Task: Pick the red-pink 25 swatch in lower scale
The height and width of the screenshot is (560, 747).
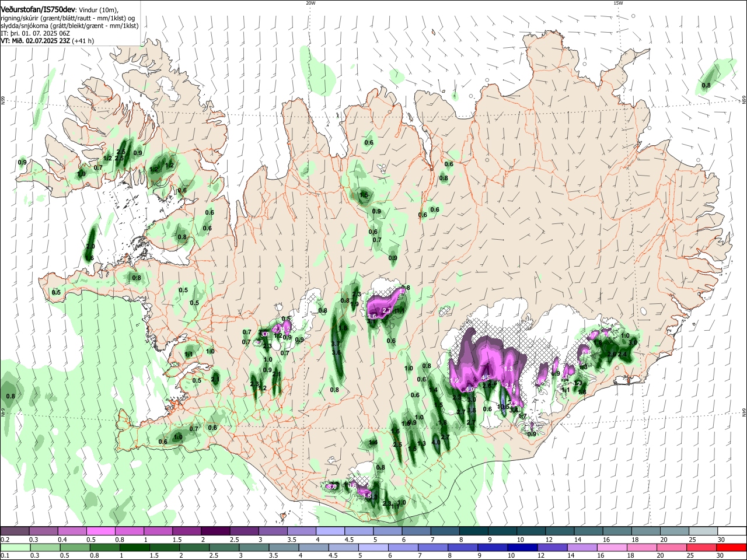Action: coord(702,548)
